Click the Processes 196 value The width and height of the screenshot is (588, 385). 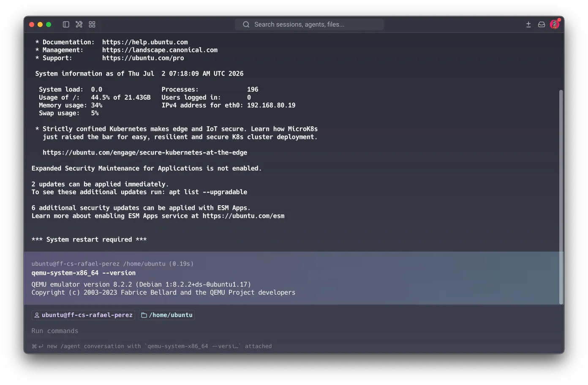[x=253, y=89]
